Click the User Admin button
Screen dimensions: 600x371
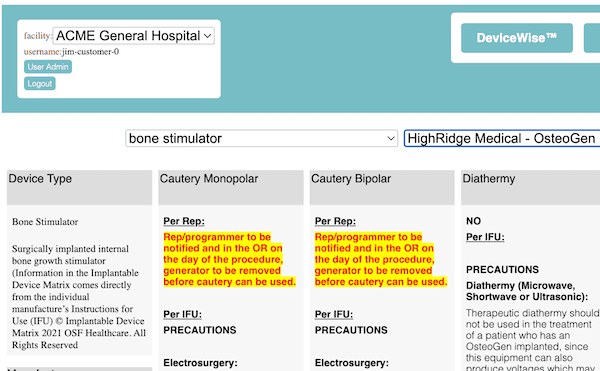pyautogui.click(x=48, y=67)
